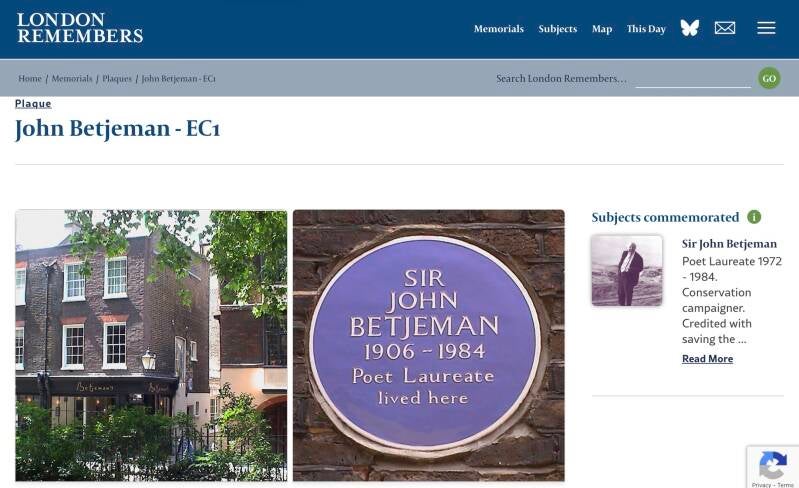Screen dimensions: 799x488
Task: Open the Sir John Betjeman subject link
Action: [729, 244]
